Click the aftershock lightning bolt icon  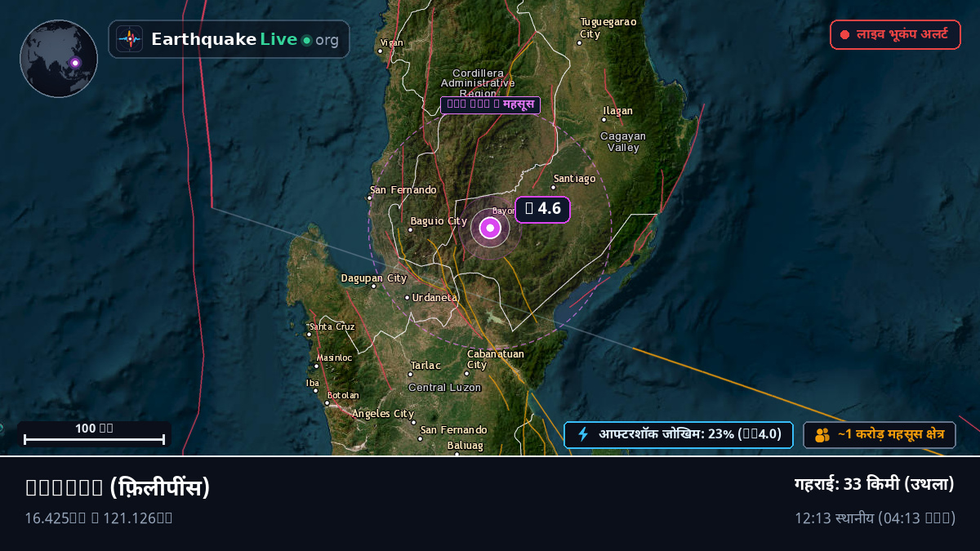click(583, 434)
